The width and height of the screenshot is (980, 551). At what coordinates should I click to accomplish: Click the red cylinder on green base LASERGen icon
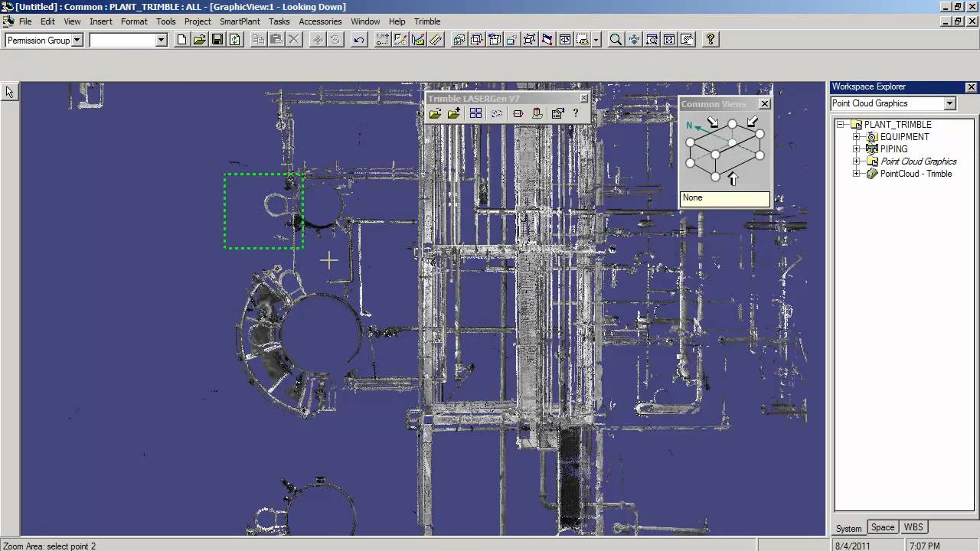point(537,113)
